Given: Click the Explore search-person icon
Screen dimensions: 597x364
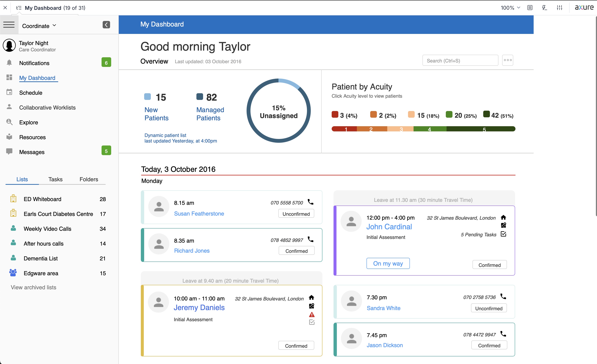Looking at the screenshot, I should [9, 122].
